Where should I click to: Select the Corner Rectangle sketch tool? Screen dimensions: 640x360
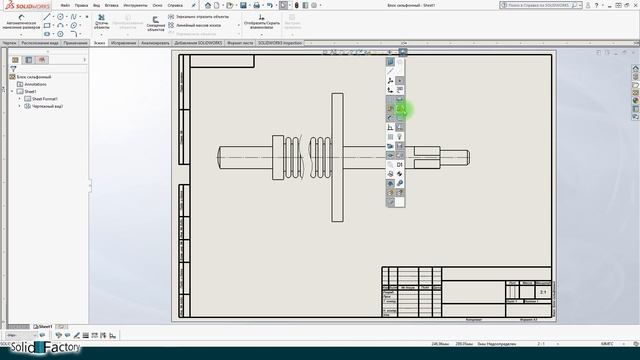[47, 25]
